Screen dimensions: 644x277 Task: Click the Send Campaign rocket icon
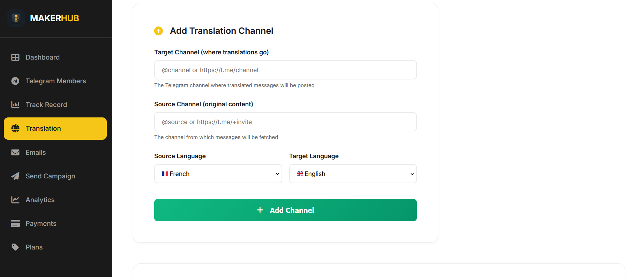[x=15, y=176]
